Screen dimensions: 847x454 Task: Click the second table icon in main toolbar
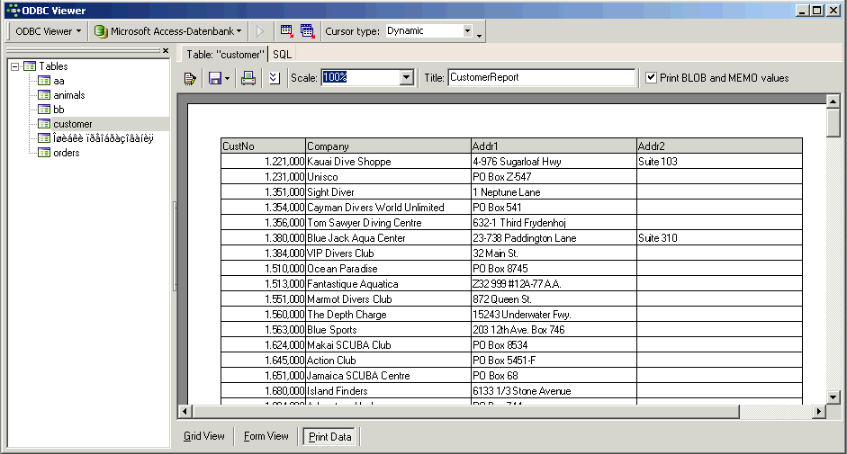(x=307, y=31)
